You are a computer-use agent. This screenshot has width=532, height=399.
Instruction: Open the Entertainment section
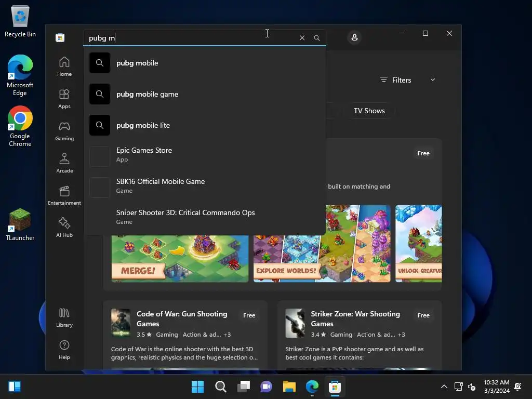[64, 195]
